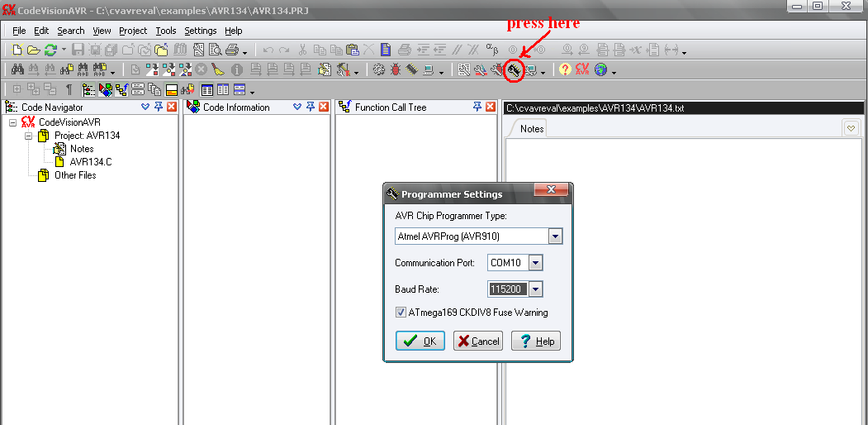Toggle Function Call Tree panel icon
The height and width of the screenshot is (425, 868).
coord(121,89)
